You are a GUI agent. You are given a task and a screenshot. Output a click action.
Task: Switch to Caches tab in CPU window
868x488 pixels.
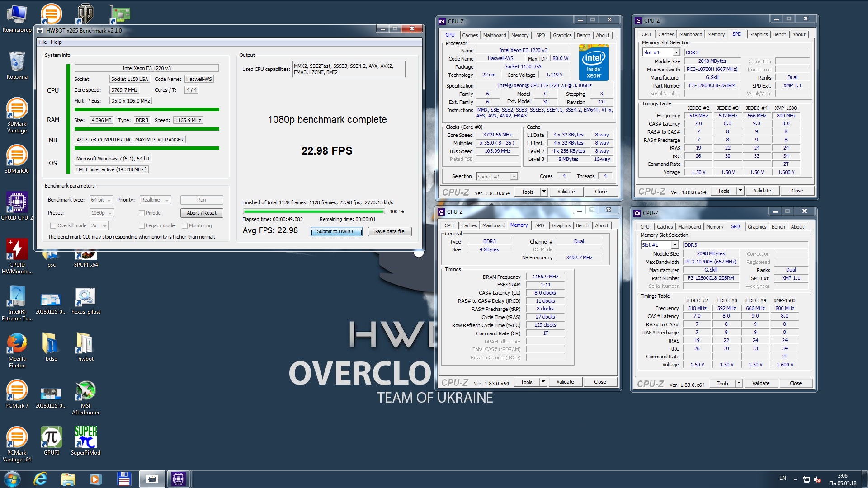(x=470, y=35)
